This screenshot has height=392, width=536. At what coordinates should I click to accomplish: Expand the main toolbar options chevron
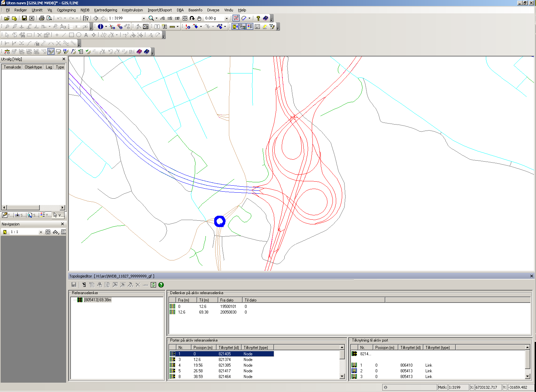coord(272,19)
